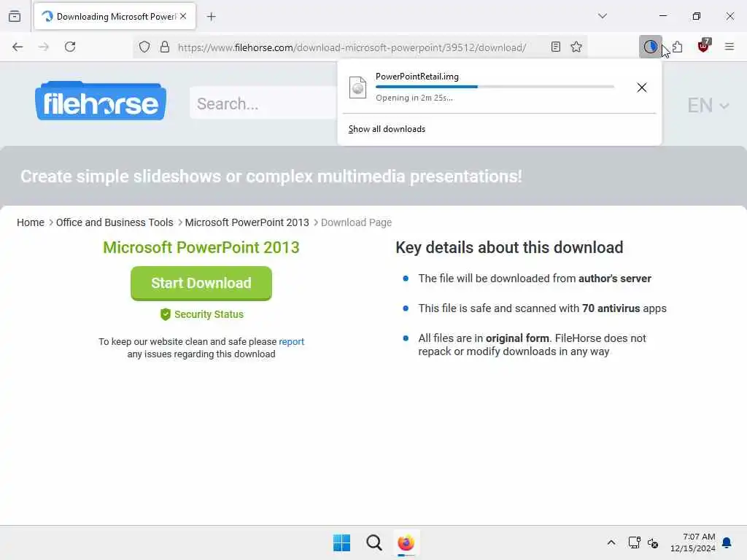Viewport: 747px width, 560px height.
Task: Focus the Search... input field
Action: click(x=263, y=104)
